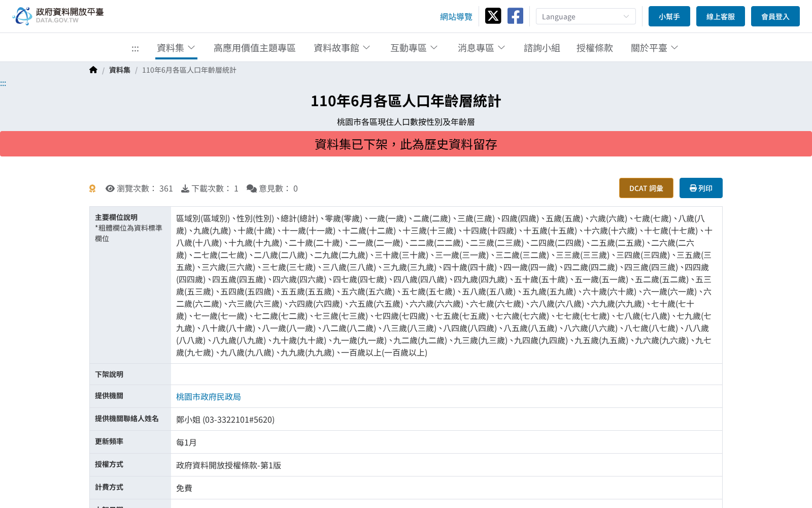Click value 政府資料開放授權條款-第1版
812x508 pixels.
(228, 465)
